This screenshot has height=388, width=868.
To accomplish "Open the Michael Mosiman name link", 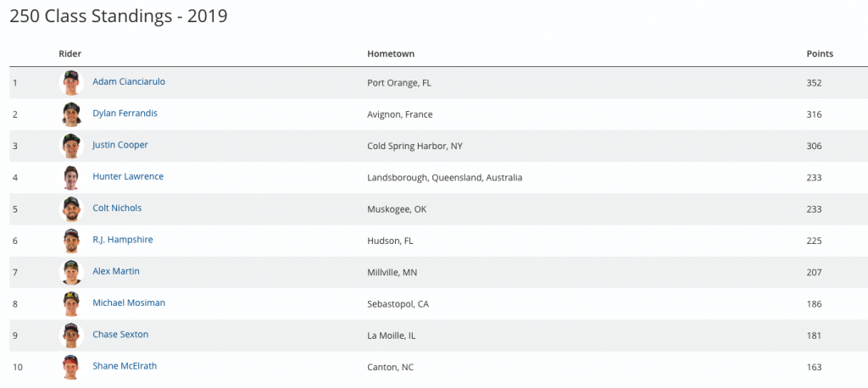I will click(x=129, y=302).
